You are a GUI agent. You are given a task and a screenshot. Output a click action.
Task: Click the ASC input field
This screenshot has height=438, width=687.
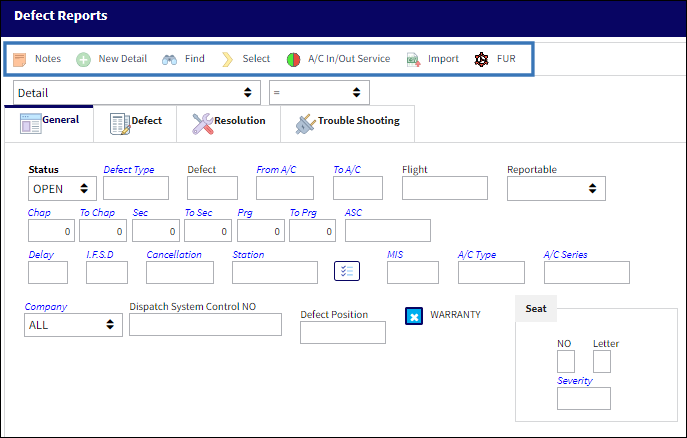point(388,230)
